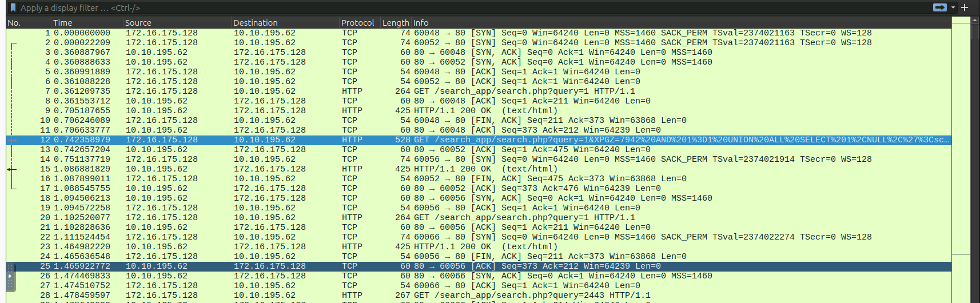Click the display filter bookmark icon
This screenshot has height=303, width=980.
point(13,7)
